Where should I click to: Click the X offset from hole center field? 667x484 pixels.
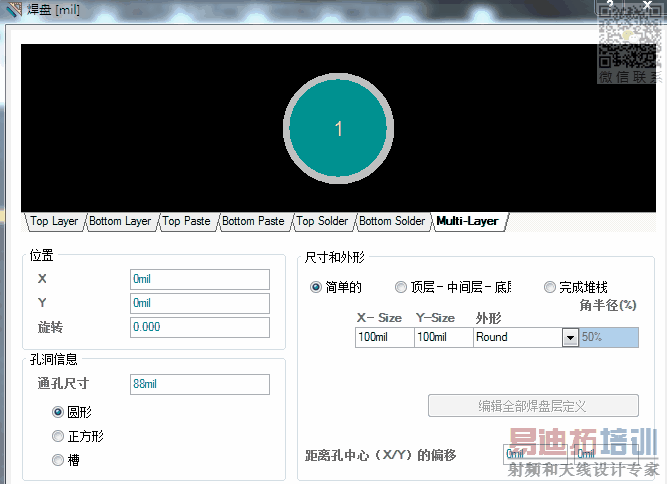536,454
